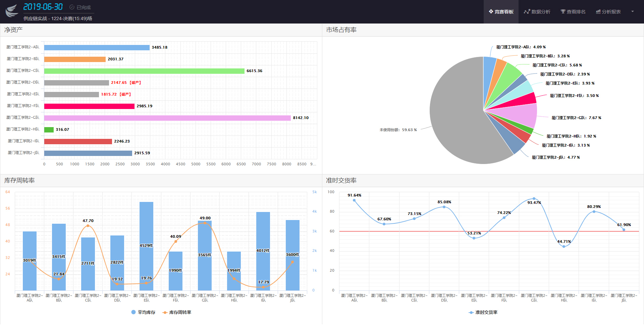Screen dimensions: 644x325
Task: Open the 竞赛看板 tab
Action: [501, 12]
